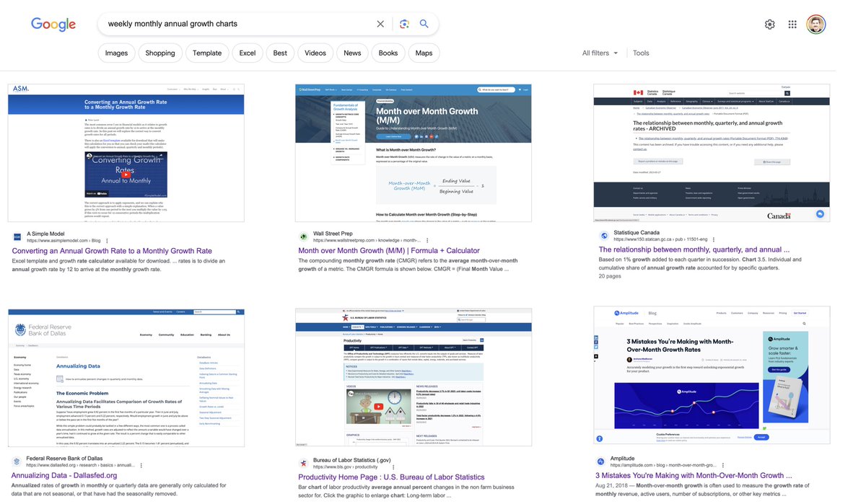Click the Google logo
The height and width of the screenshot is (504, 866).
click(x=53, y=24)
